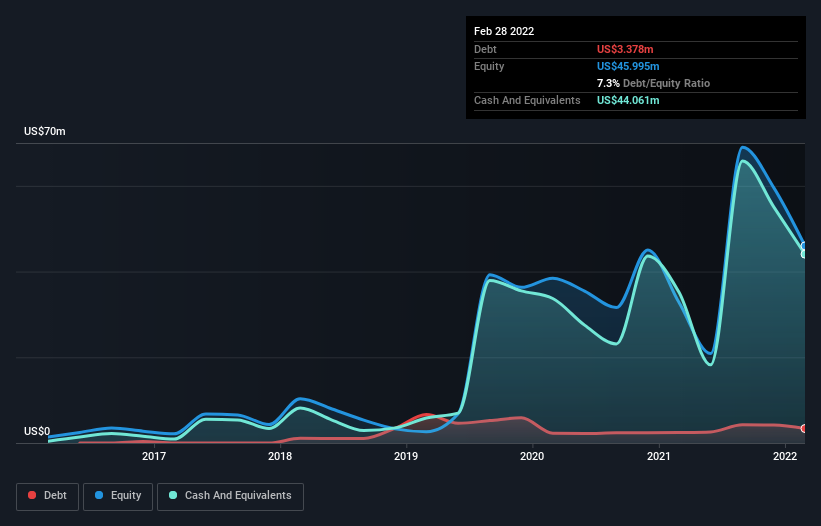Click the red Debt legend dot

point(32,495)
